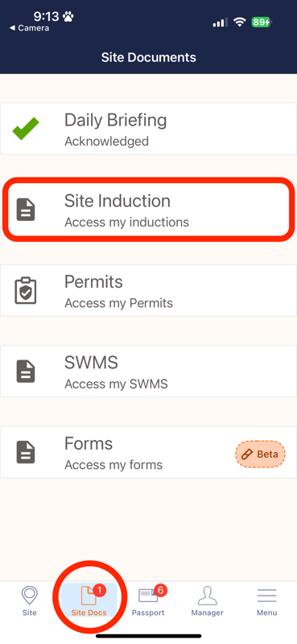Image resolution: width=297 pixels, height=644 pixels.
Task: Tap the Forms Beta badge
Action: [261, 455]
